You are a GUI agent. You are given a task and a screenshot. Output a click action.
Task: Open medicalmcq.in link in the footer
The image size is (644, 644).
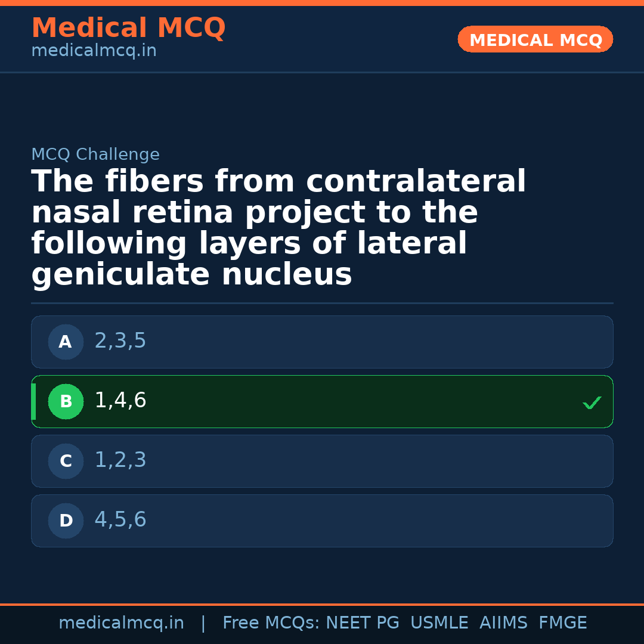click(121, 623)
